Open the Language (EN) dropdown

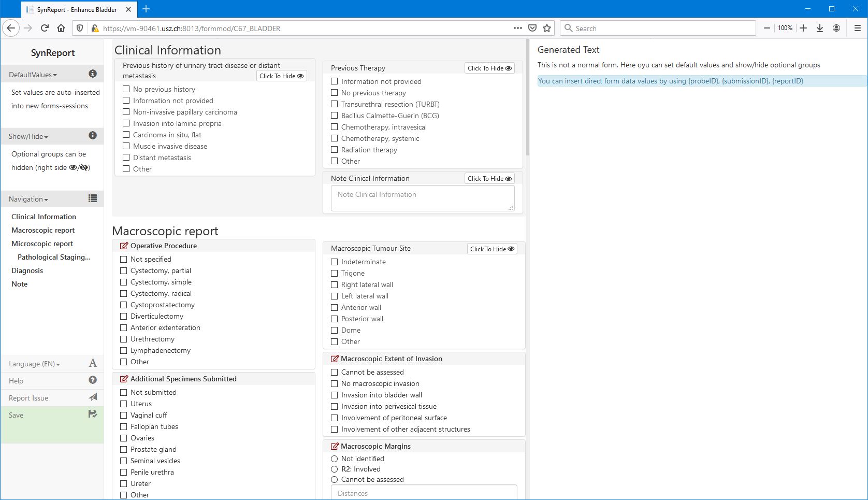pos(34,364)
